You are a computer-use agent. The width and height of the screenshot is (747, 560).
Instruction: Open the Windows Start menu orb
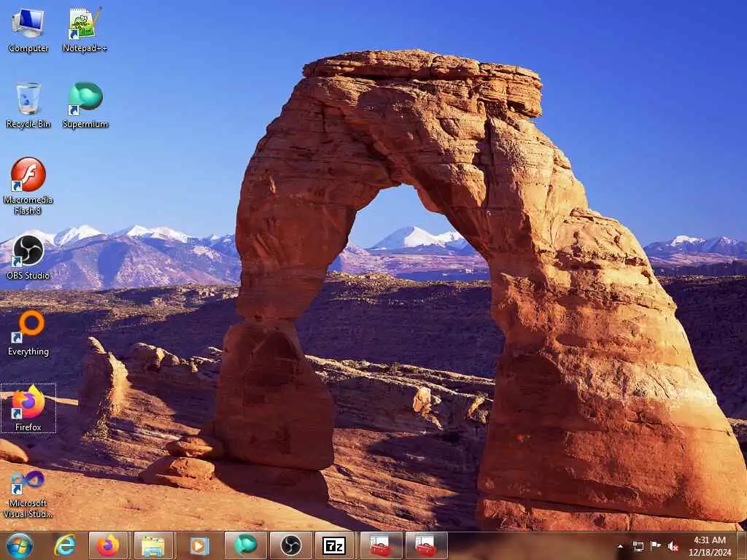coord(20,545)
